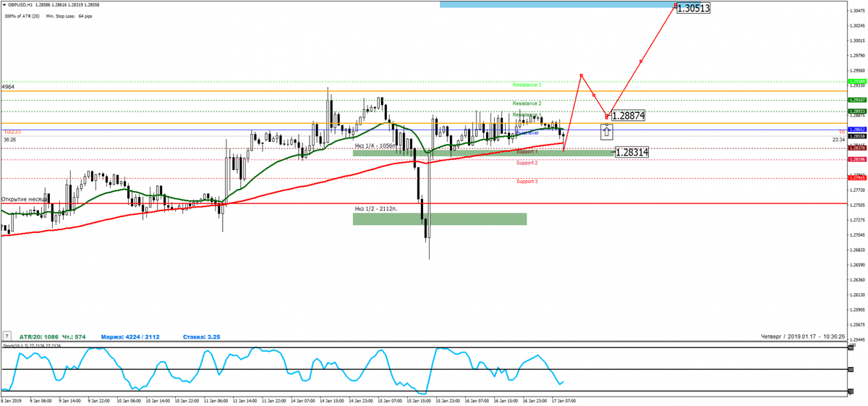Click the 1.29107 price tag on the axis
Viewport: 868px width, 406px height.
tap(857, 99)
